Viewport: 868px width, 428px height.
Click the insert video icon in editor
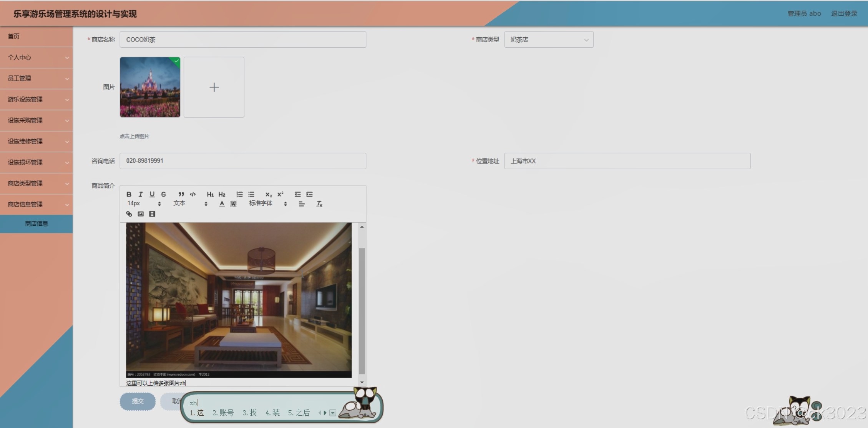coord(152,214)
